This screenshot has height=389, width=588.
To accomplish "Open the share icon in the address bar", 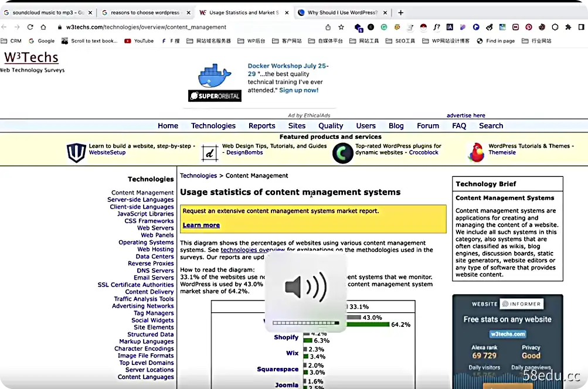I will [328, 27].
